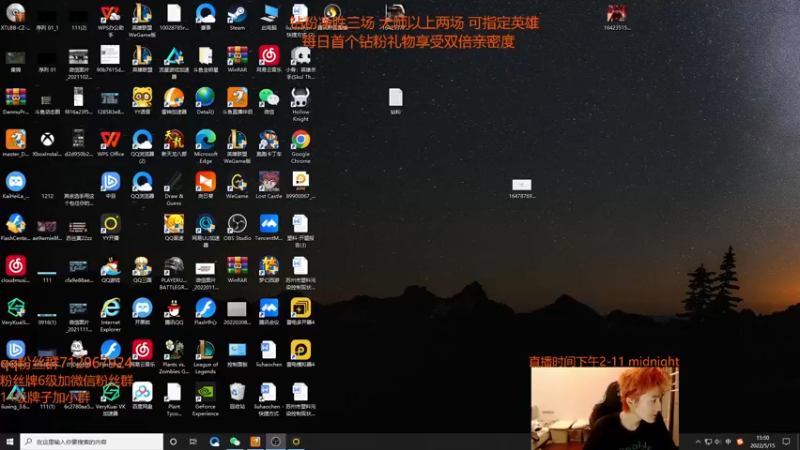This screenshot has width=800, height=450.
Task: Select the XTL88-CZ disc image icon
Action: 16,16
